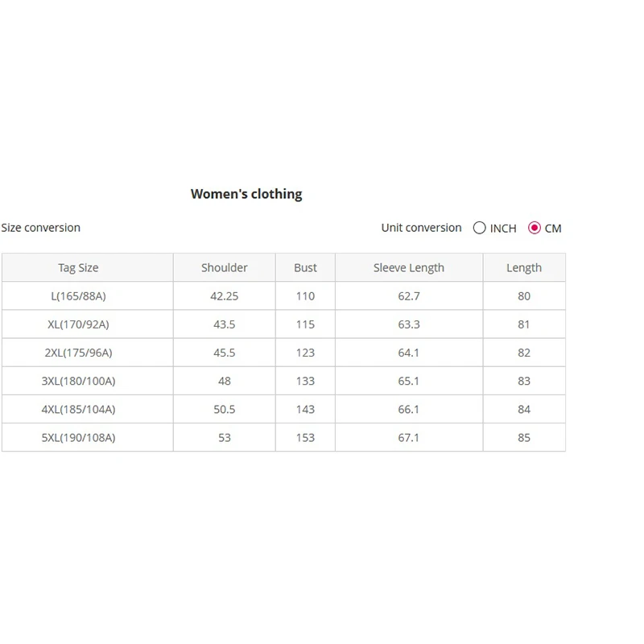
Task: Click the INCH unit label
Action: point(503,229)
